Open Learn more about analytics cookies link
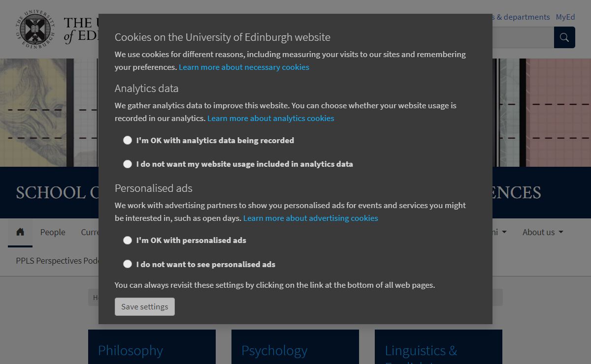The height and width of the screenshot is (364, 591). pyautogui.click(x=270, y=118)
